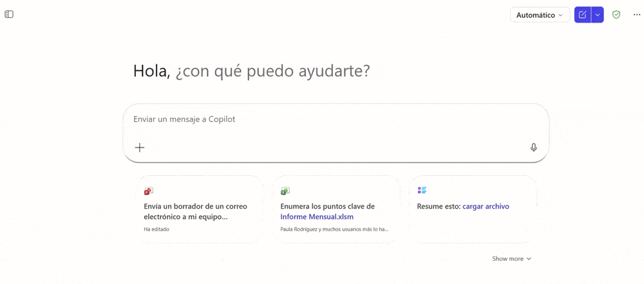Open the three-dot more options menu
This screenshot has height=284, width=644.
pos(637,15)
